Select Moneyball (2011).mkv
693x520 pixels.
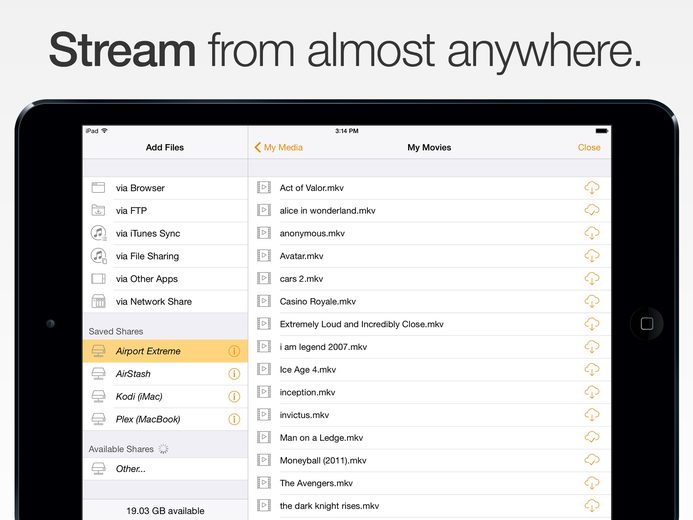pyautogui.click(x=430, y=461)
